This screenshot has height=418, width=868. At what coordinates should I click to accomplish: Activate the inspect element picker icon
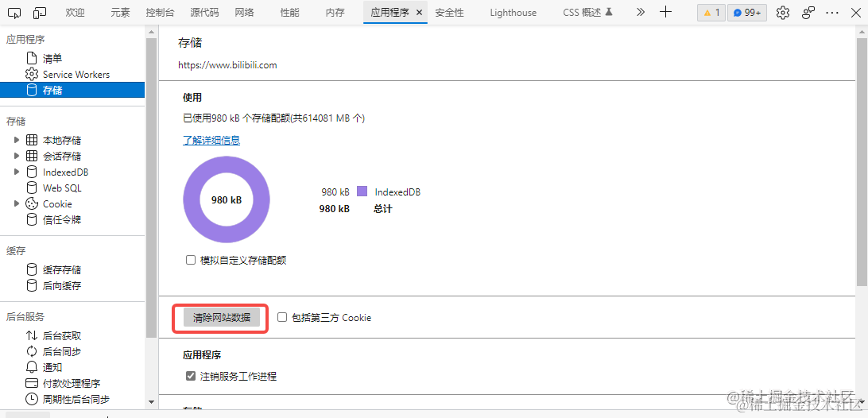pos(15,12)
